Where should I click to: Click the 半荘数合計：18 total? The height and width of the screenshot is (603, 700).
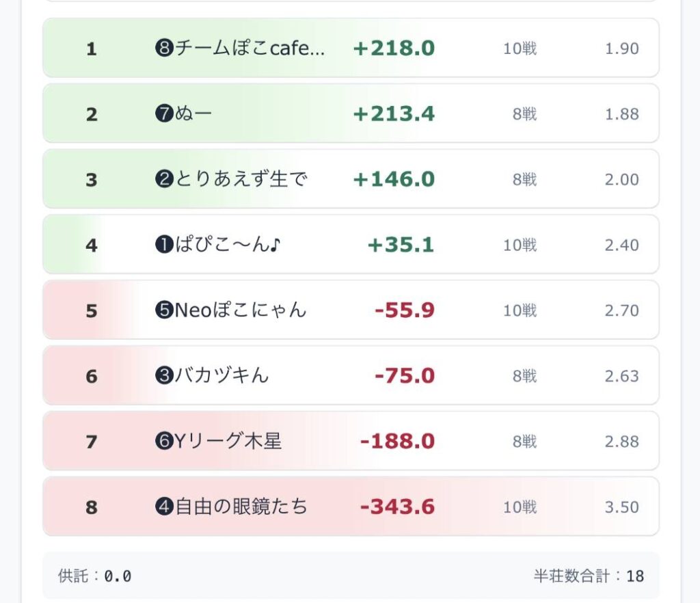(589, 576)
